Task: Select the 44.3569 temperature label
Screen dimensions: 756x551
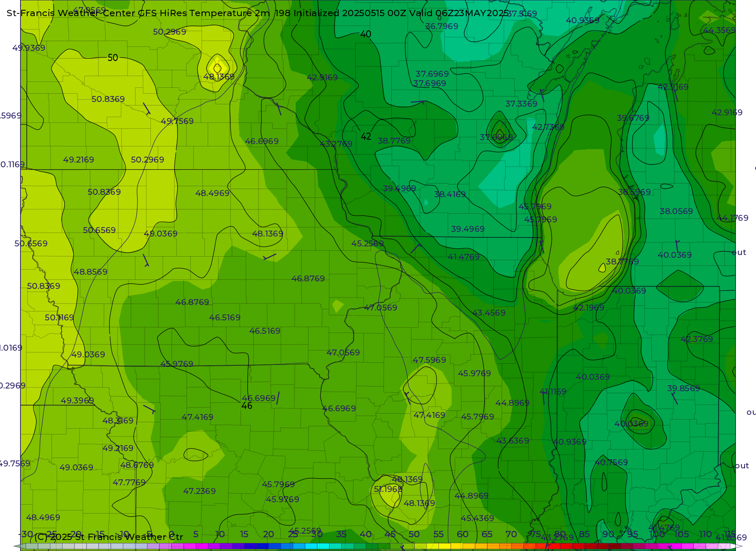Action: 719,30
